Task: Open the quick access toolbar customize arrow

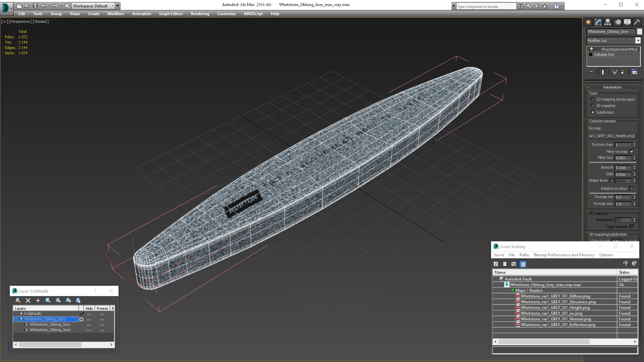Action: tap(117, 6)
